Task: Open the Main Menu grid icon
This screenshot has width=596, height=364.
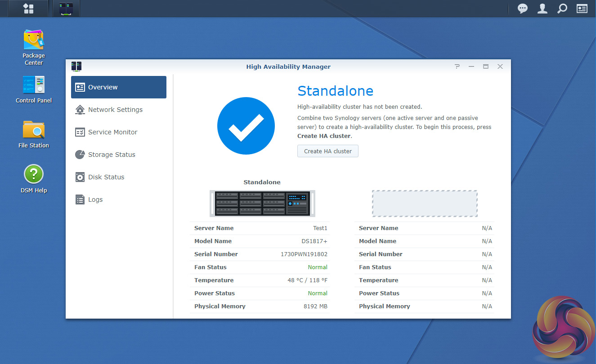Action: click(28, 9)
